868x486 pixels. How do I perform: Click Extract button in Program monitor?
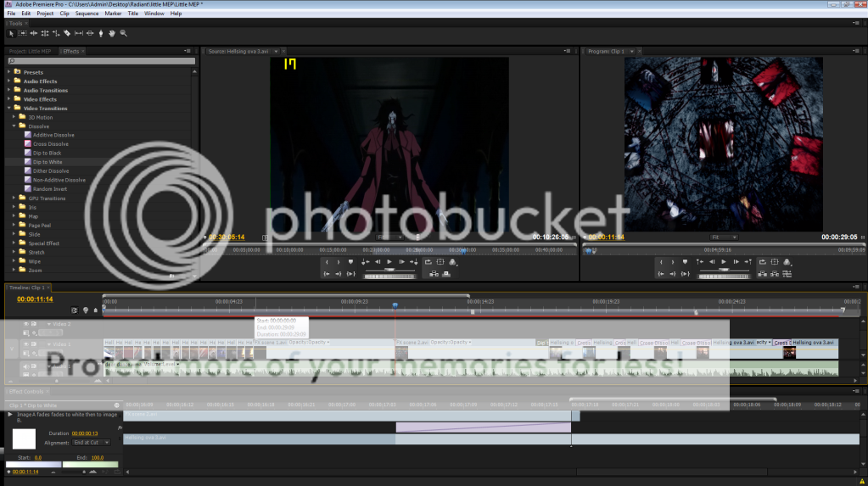pos(775,274)
